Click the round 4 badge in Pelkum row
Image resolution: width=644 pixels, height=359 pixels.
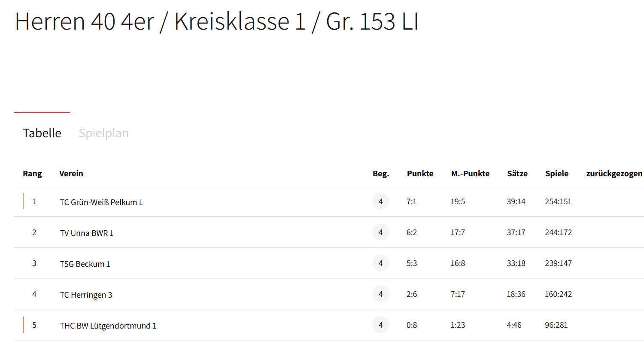pyautogui.click(x=380, y=201)
